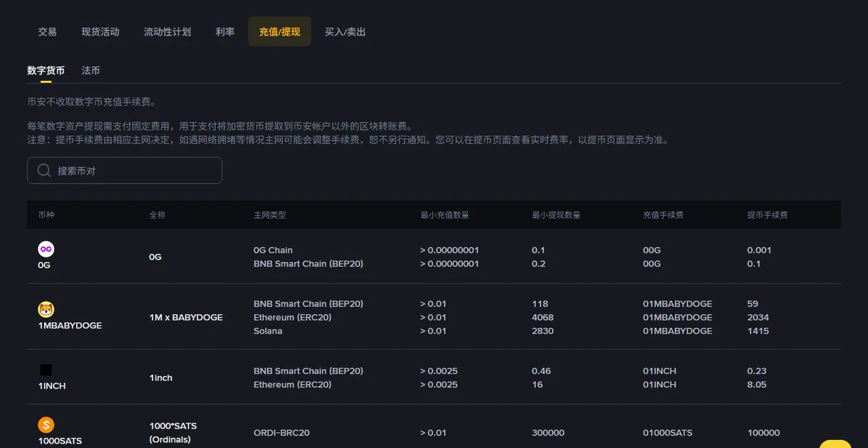The image size is (868, 448).
Task: Click Ethereum (ERC20) in 1INCH row
Action: coord(292,384)
